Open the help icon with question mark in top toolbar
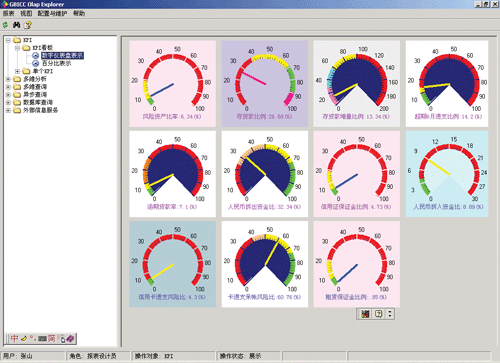 tap(28, 25)
